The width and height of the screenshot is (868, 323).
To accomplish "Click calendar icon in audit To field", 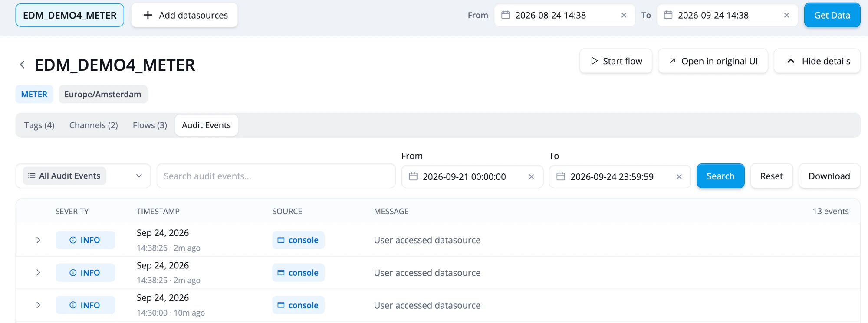I will pyautogui.click(x=561, y=176).
